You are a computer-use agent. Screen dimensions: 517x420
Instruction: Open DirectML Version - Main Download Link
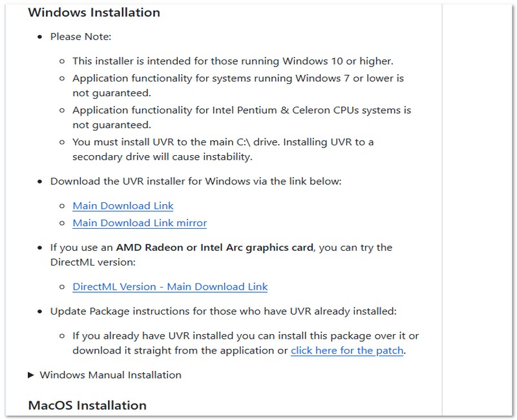click(171, 286)
